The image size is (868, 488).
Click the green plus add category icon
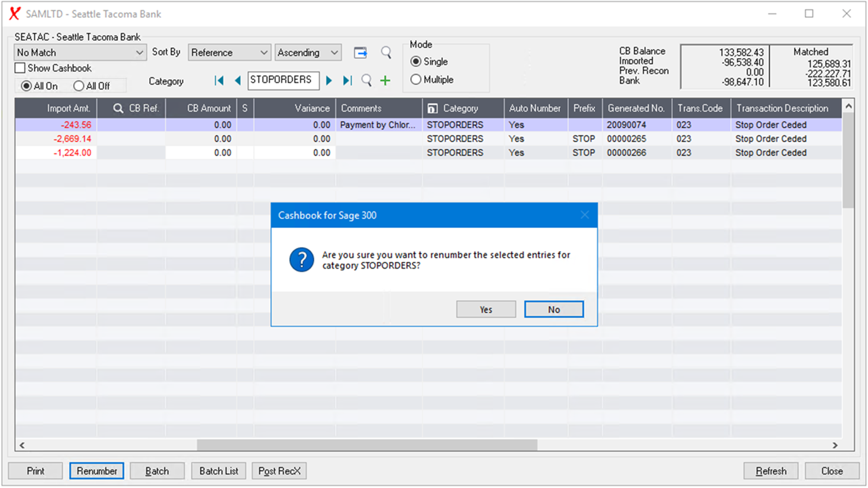(385, 81)
